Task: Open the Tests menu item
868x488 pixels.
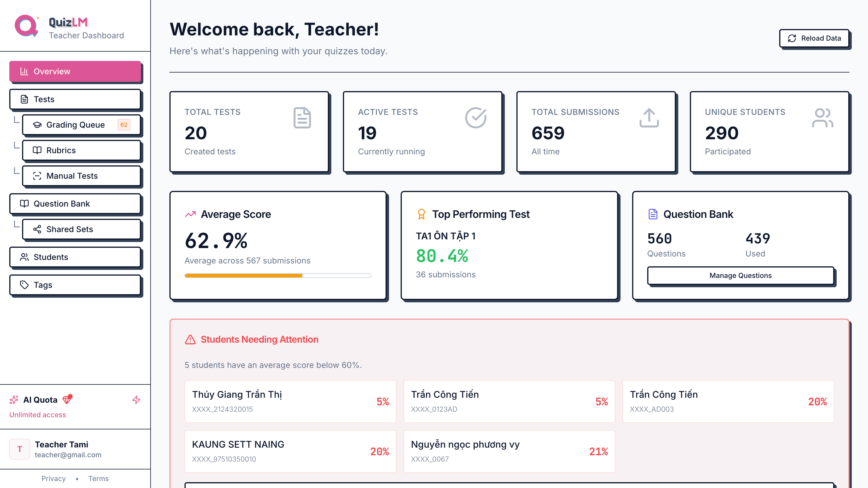Action: (x=75, y=100)
